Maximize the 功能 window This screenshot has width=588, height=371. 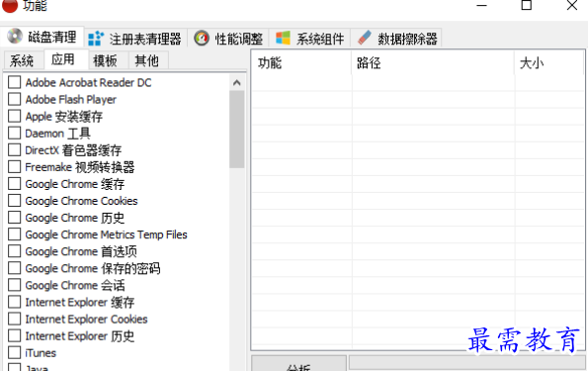point(527,5)
